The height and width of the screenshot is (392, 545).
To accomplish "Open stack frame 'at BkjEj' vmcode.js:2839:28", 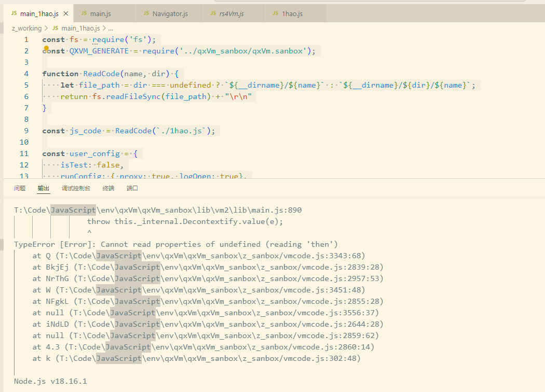I will click(208, 268).
